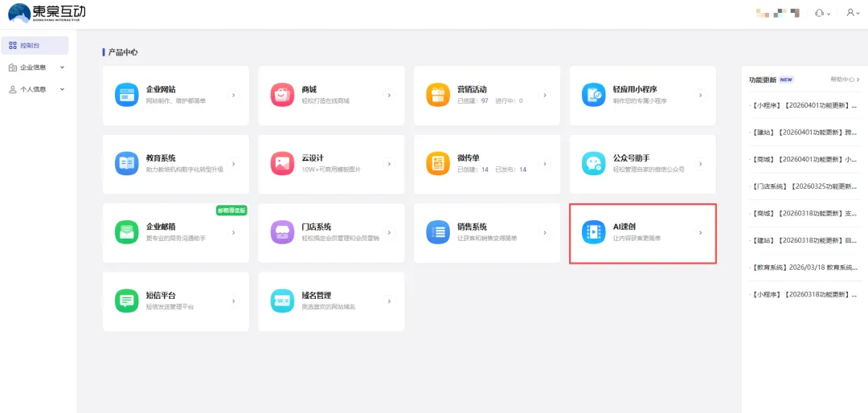Click the 短信发送管理平台 description
868x413 pixels.
[x=170, y=307]
